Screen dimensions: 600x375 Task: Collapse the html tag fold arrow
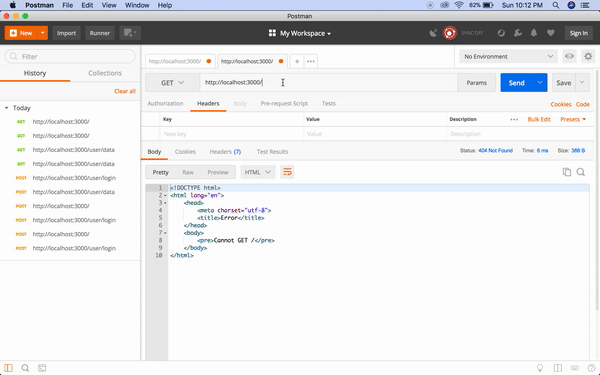[165, 196]
